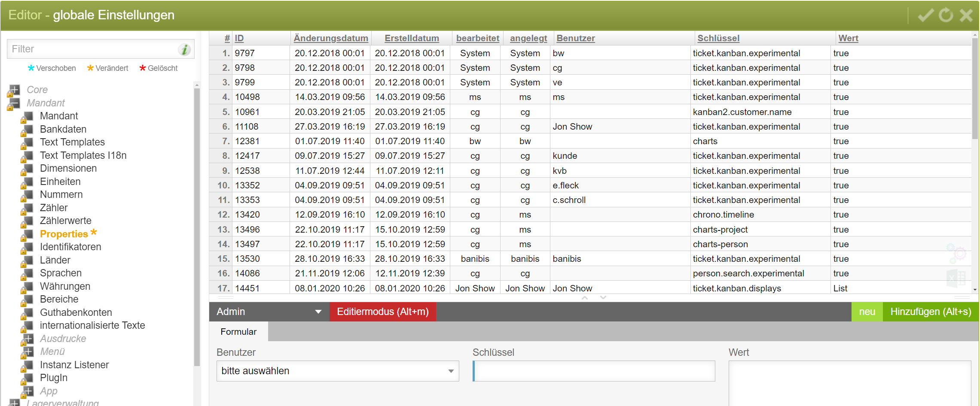Screen dimensions: 980x406
Task: Select the Identifikatoren tree item
Action: pyautogui.click(x=70, y=247)
